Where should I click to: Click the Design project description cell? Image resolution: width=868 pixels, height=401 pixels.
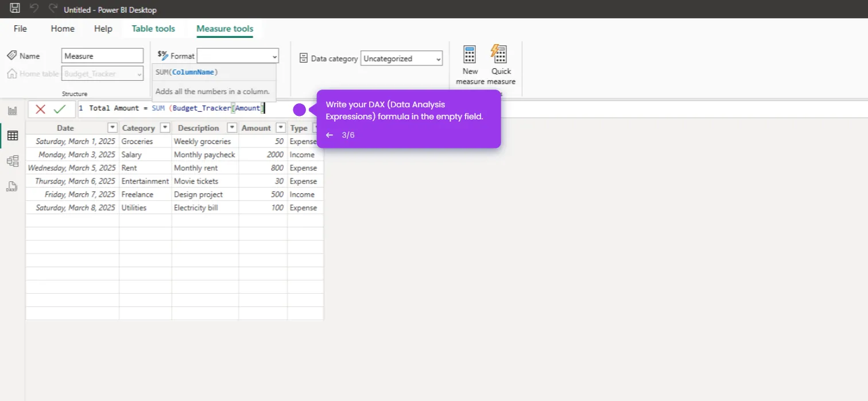coord(205,194)
